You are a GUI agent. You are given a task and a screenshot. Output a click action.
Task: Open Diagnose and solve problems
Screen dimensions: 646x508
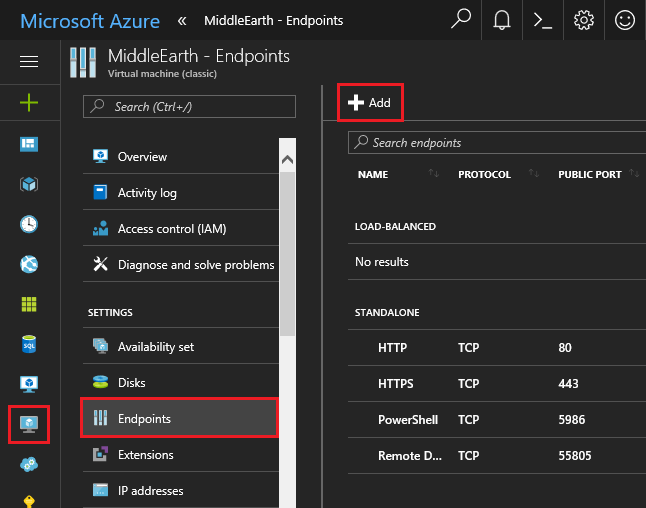[181, 265]
